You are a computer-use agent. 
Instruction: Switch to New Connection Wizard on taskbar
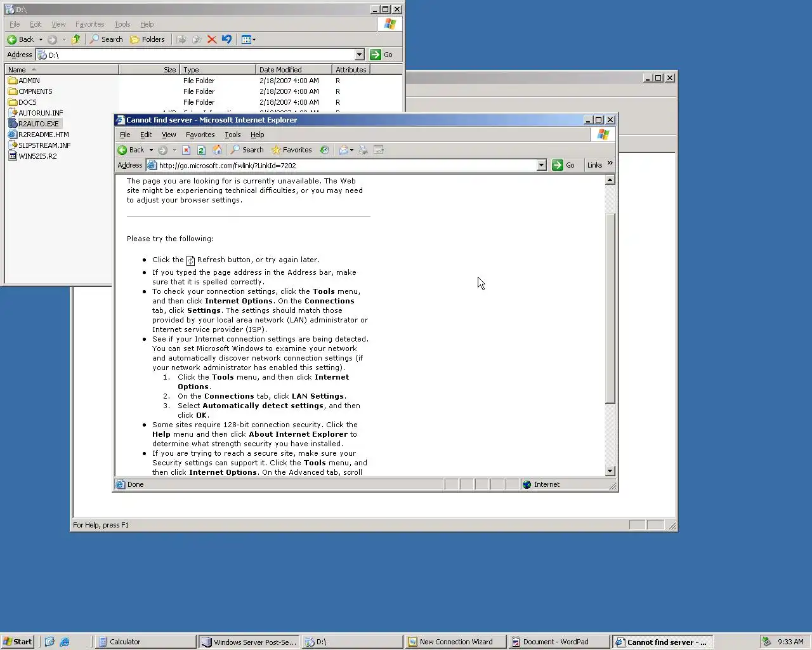pos(455,642)
